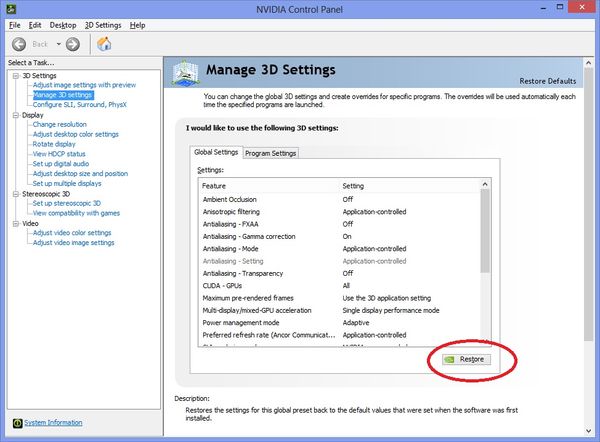
Task: Open the Edit menu
Action: click(35, 25)
